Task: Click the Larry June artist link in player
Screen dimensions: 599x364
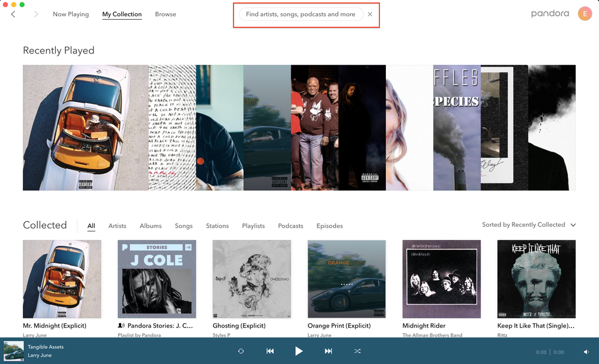Action: click(x=40, y=356)
